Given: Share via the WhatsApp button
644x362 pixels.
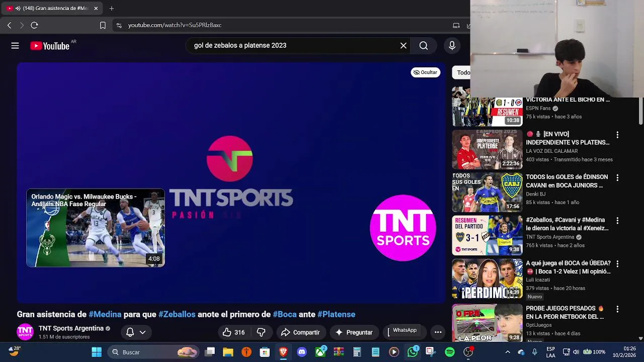Looking at the screenshot, I should (405, 331).
